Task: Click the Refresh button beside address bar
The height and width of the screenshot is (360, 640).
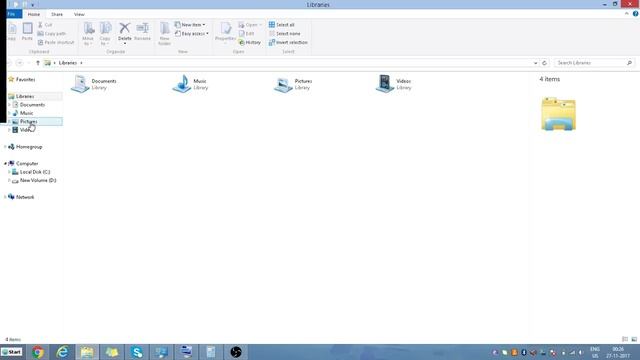Action: tap(544, 63)
